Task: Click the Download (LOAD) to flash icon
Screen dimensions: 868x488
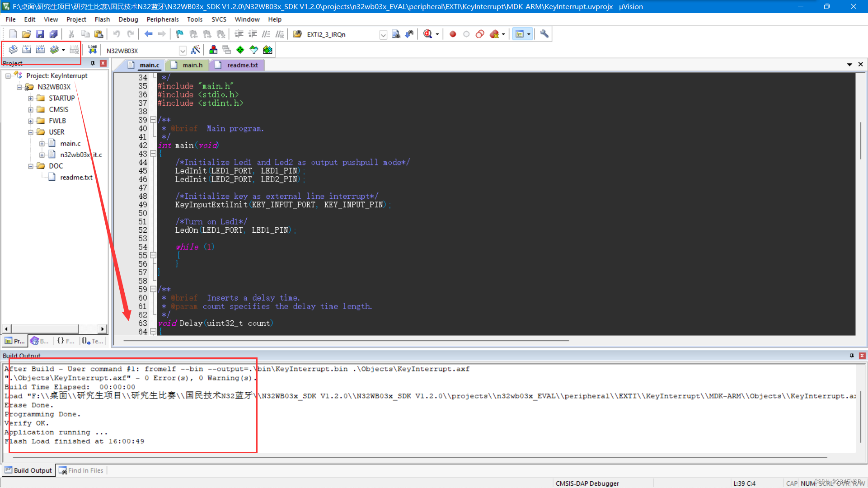Action: tap(93, 50)
